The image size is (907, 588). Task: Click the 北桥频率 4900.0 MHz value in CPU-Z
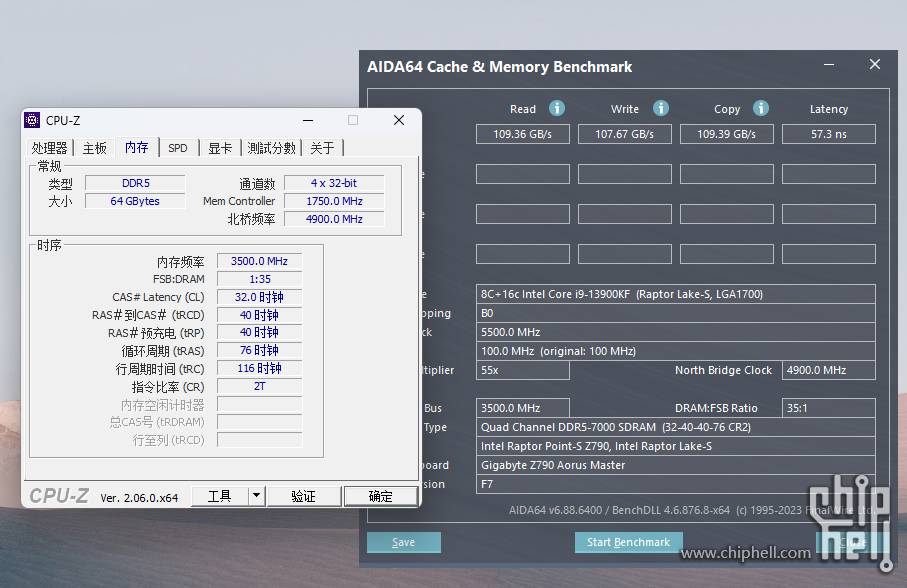tap(334, 219)
